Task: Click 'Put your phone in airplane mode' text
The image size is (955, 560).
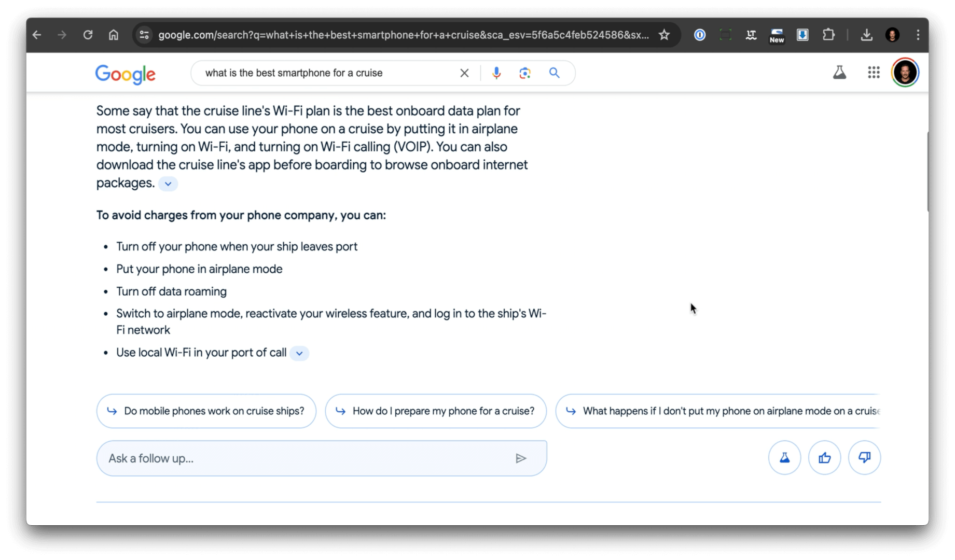Action: coord(199,269)
